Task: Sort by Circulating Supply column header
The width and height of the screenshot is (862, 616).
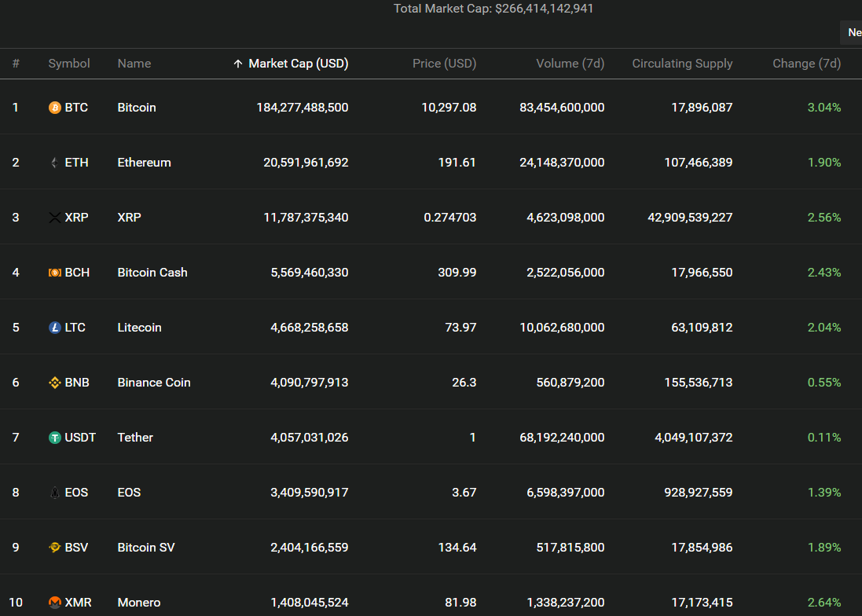Action: (682, 64)
